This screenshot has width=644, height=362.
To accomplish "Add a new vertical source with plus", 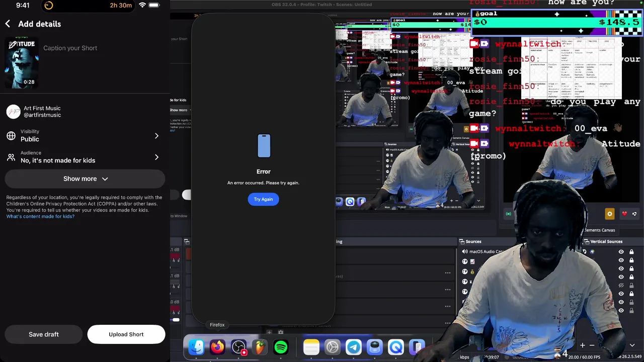I will coord(582,345).
